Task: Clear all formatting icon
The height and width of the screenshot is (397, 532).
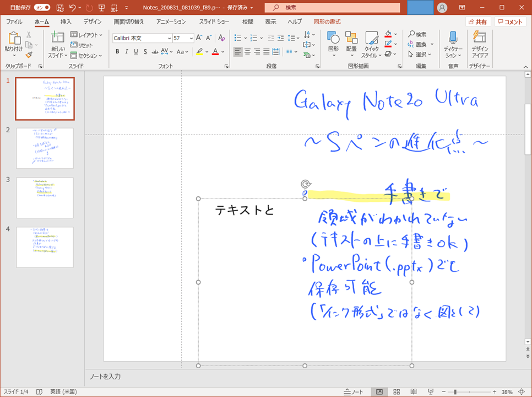Action: 221,37
